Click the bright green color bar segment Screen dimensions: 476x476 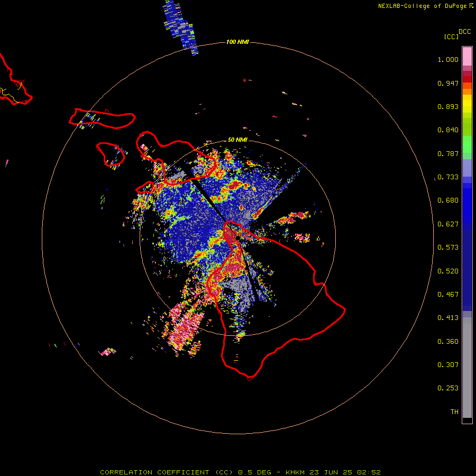pos(467,144)
